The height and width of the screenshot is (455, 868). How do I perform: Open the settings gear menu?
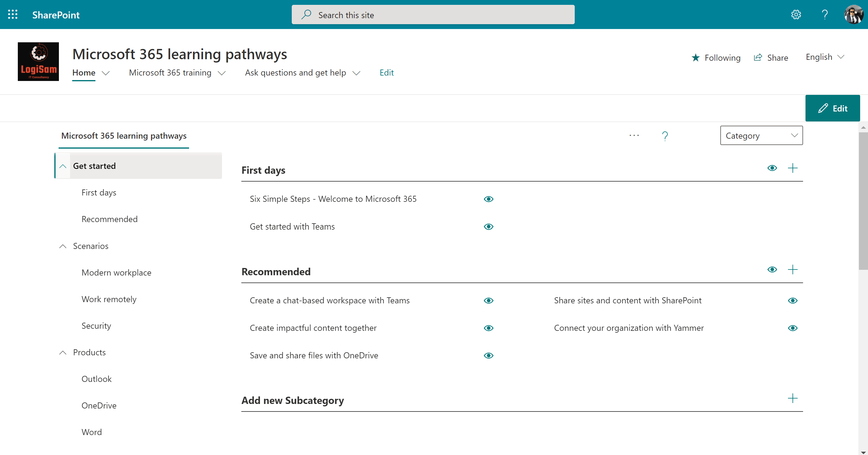[x=796, y=15]
